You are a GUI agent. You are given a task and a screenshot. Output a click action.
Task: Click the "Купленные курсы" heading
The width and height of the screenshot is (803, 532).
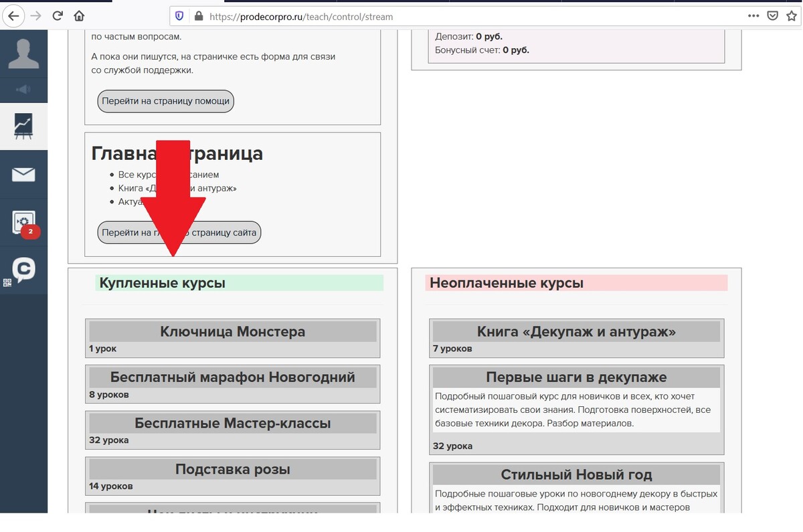pos(163,283)
